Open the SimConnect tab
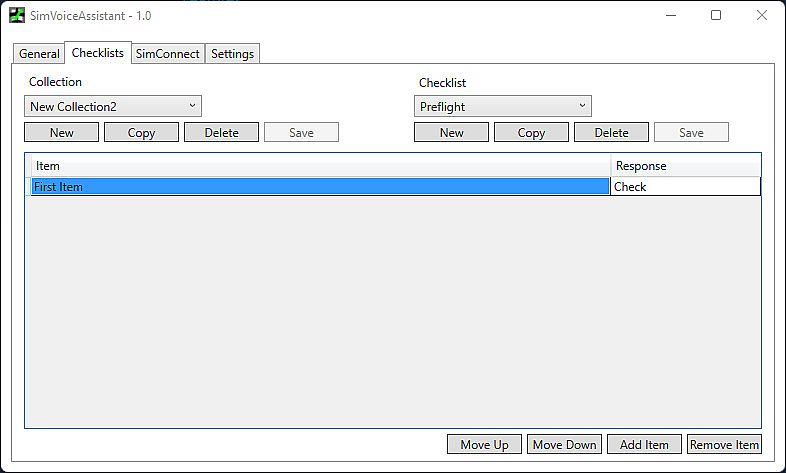The width and height of the screenshot is (786, 473). click(x=167, y=54)
